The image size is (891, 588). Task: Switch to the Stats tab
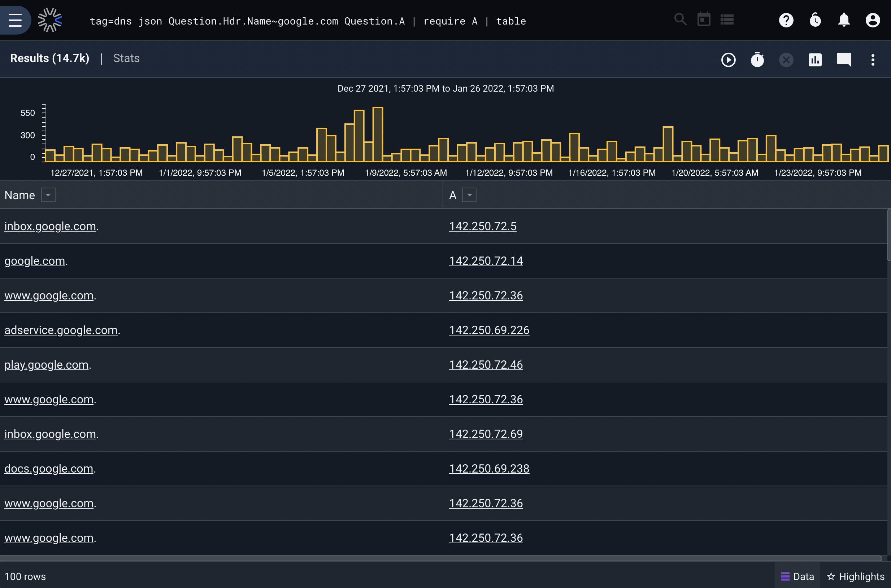pyautogui.click(x=126, y=58)
